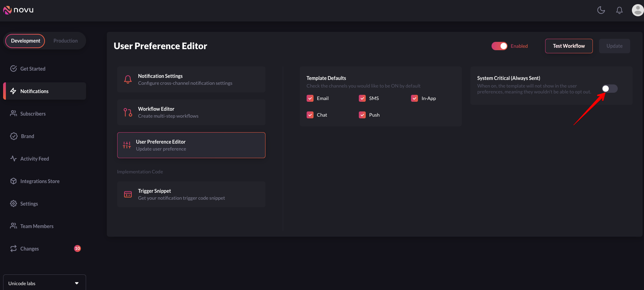Open the notifications bell icon
This screenshot has width=644, height=290.
pyautogui.click(x=619, y=10)
